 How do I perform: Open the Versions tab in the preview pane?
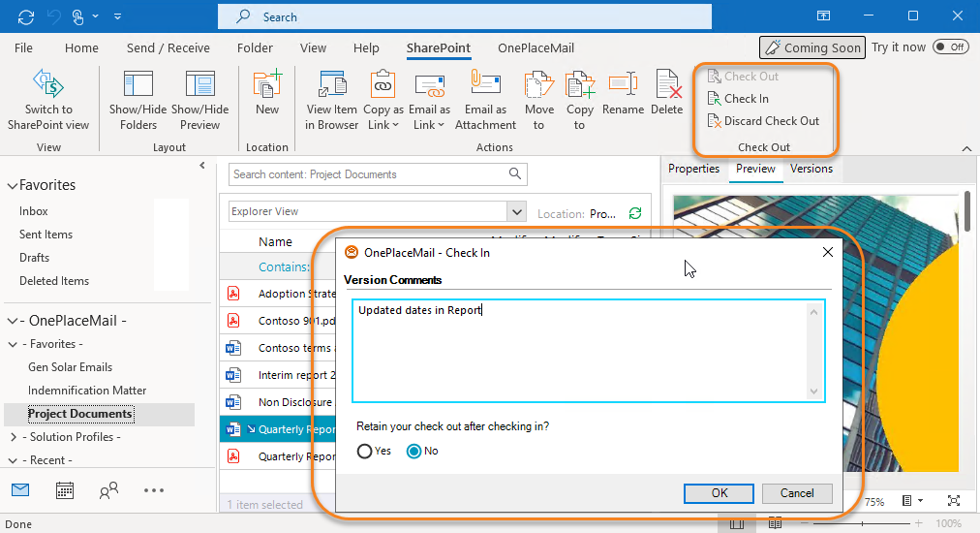click(x=811, y=169)
